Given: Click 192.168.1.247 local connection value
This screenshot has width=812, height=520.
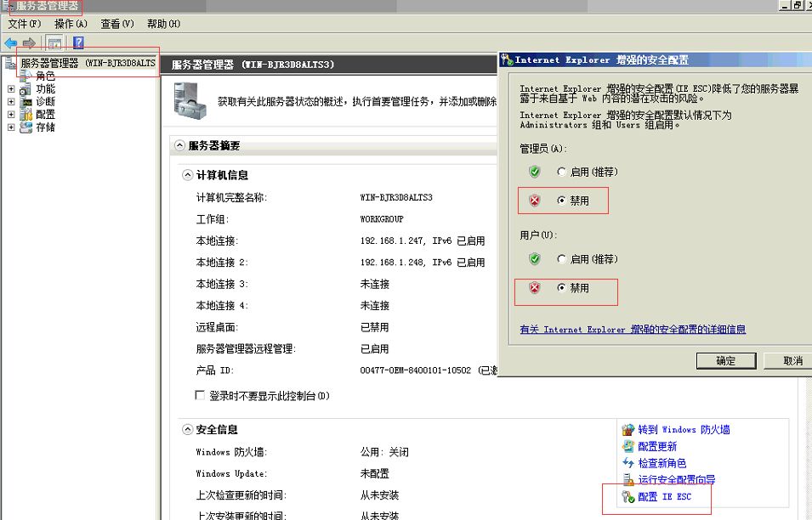Looking at the screenshot, I should click(423, 241).
